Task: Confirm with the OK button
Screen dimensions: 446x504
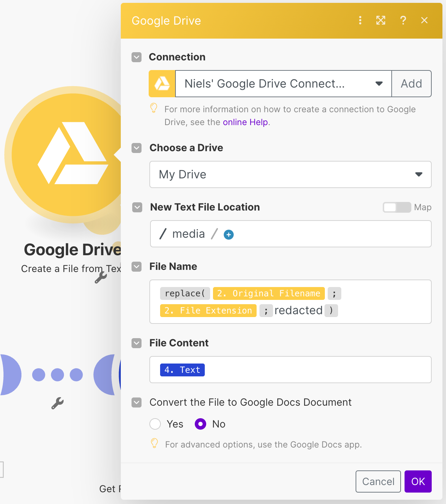Action: (x=418, y=481)
